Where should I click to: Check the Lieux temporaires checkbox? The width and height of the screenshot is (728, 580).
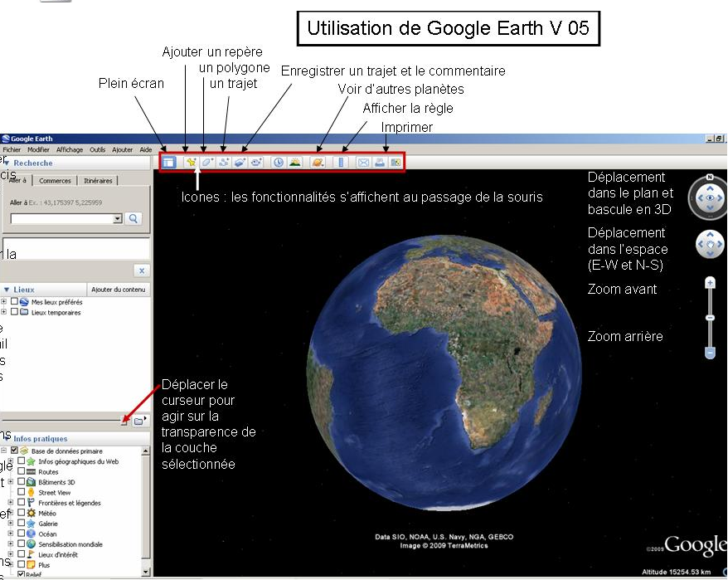[x=14, y=312]
